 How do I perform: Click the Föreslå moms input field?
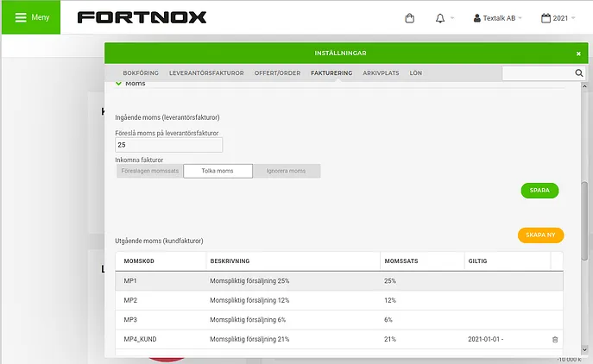click(168, 145)
